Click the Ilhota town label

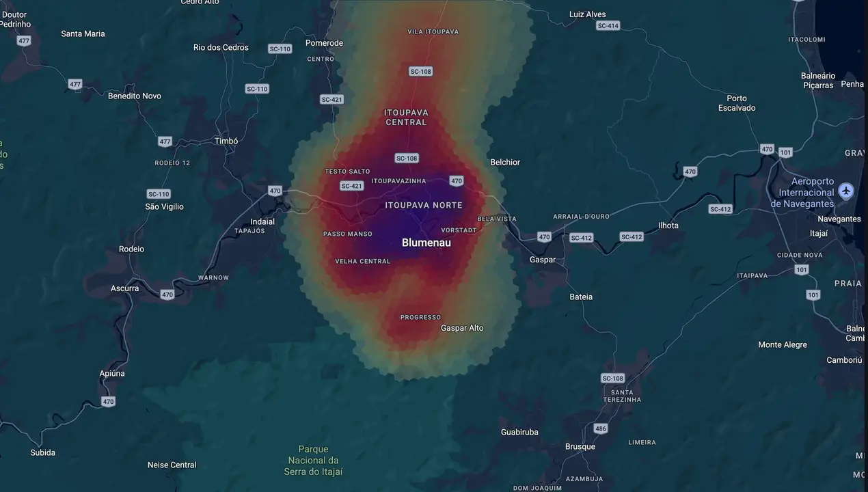668,225
